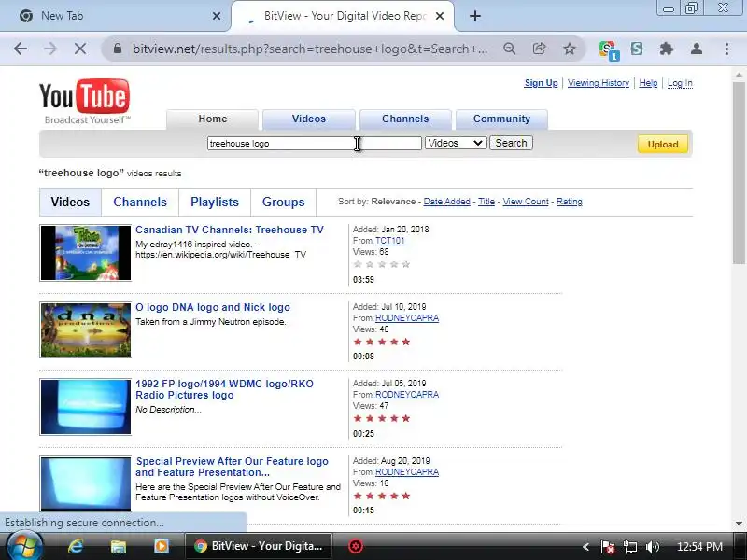The image size is (747, 560).
Task: Sort results by Rating
Action: tap(570, 202)
